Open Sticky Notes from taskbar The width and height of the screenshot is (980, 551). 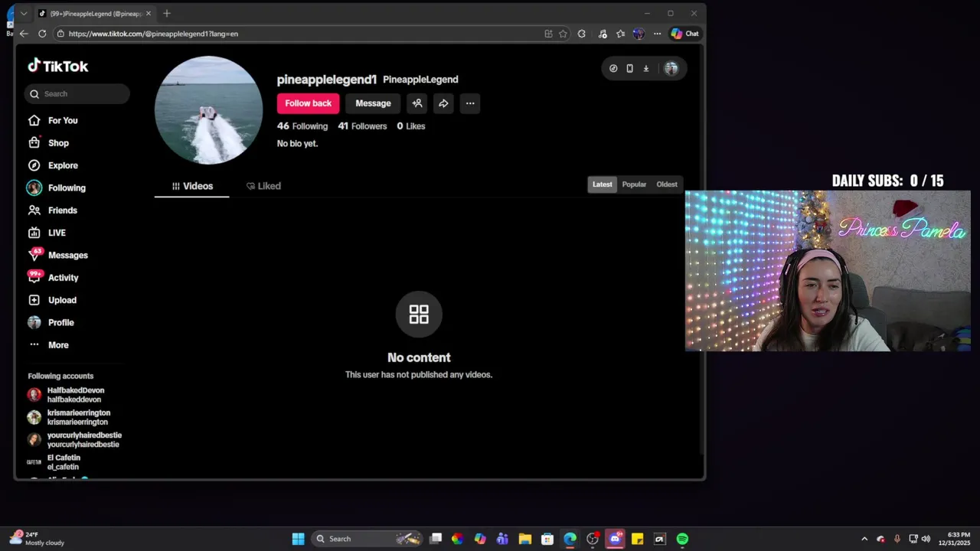(x=637, y=539)
